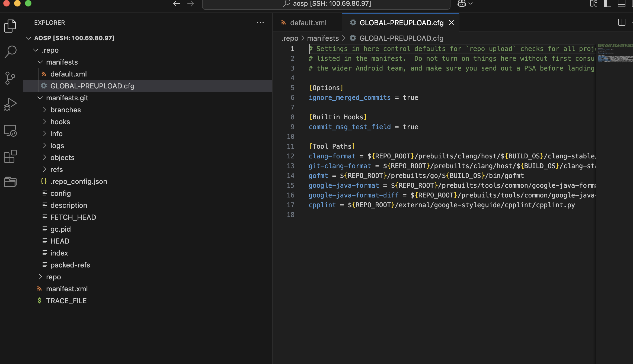633x364 pixels.
Task: Toggle the Primary Side Bar layout button
Action: click(x=607, y=4)
